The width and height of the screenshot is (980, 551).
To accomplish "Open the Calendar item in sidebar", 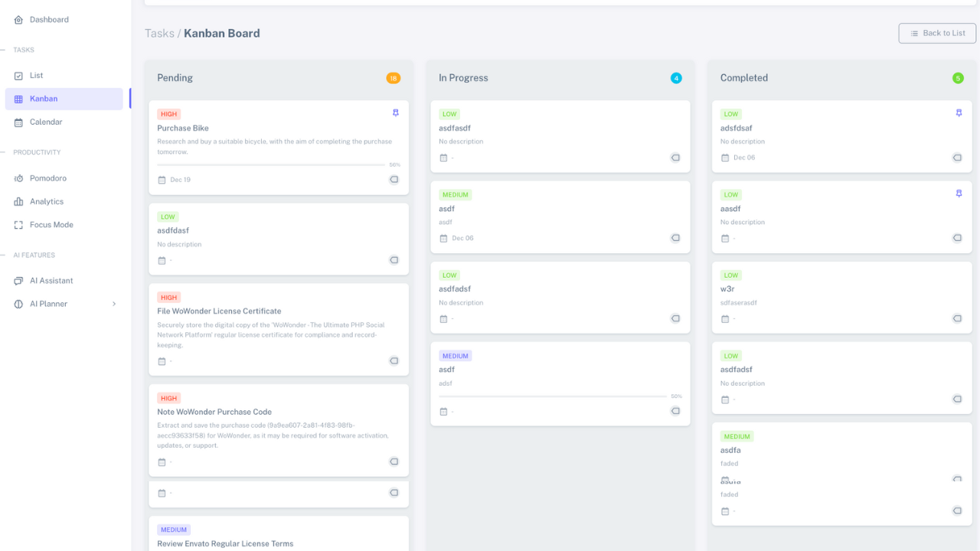I will tap(45, 122).
